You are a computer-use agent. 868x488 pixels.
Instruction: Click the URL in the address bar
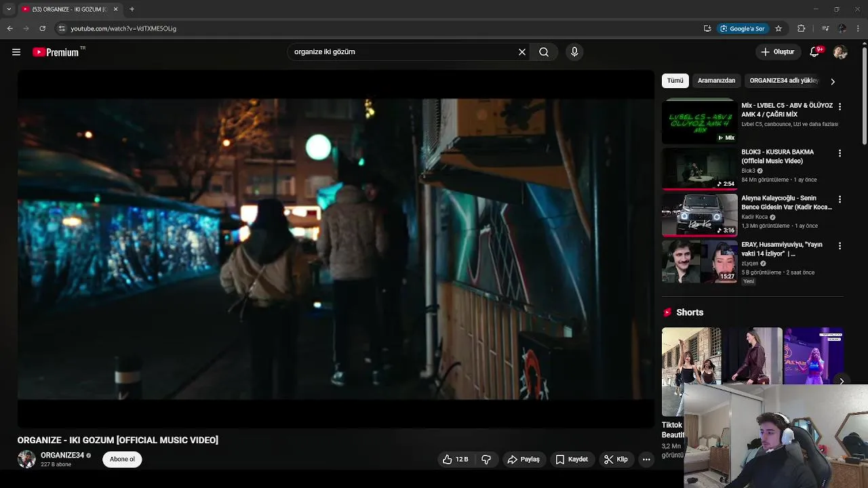click(123, 28)
